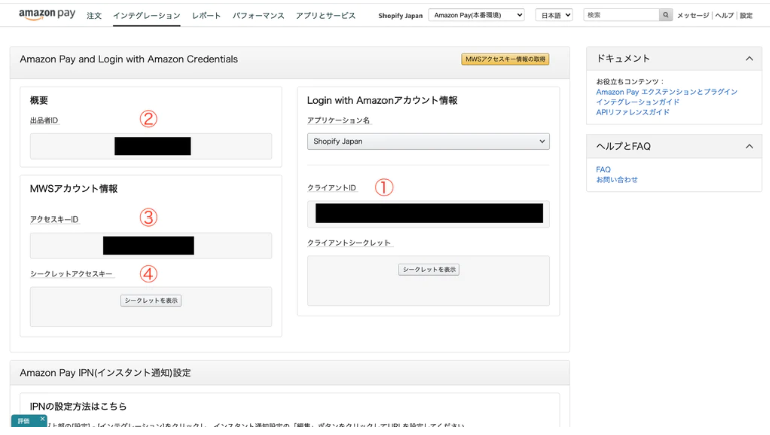Click the クライアントID label
This screenshot has height=435, width=770.
coord(331,188)
